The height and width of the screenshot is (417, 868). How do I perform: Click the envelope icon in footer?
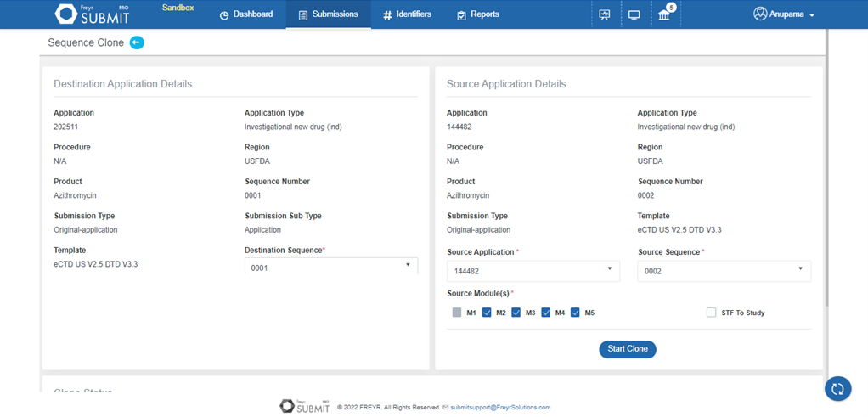tap(446, 407)
